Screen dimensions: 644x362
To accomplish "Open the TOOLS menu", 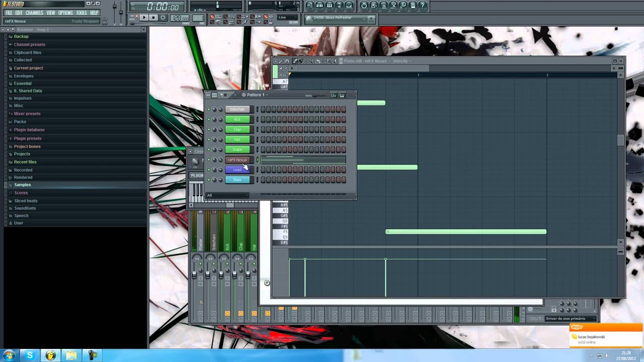I will coord(82,13).
